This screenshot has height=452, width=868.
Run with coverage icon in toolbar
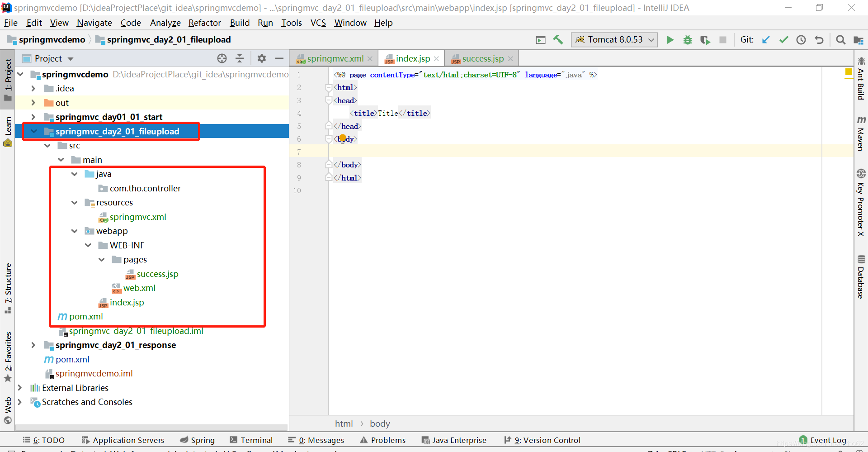[x=705, y=40]
